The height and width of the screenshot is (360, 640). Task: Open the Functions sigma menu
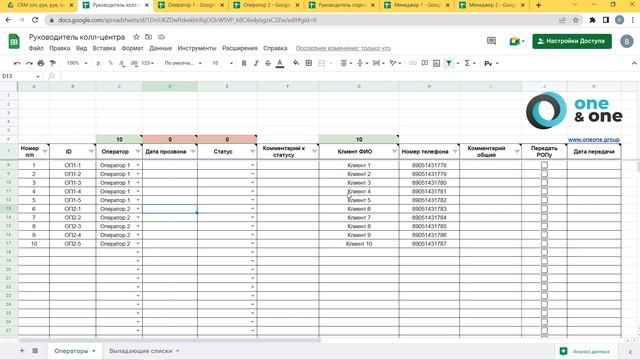(x=469, y=63)
